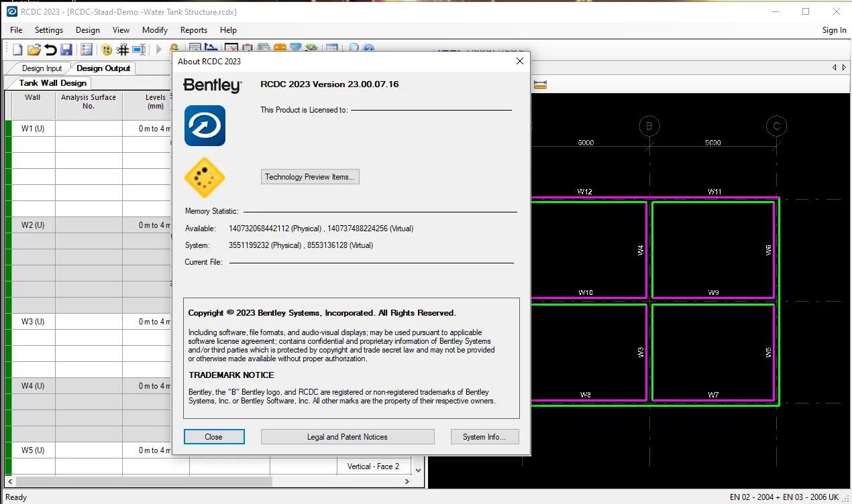This screenshot has width=852, height=504.
Task: Click the Vertical - Face 2 cell
Action: pos(373,466)
